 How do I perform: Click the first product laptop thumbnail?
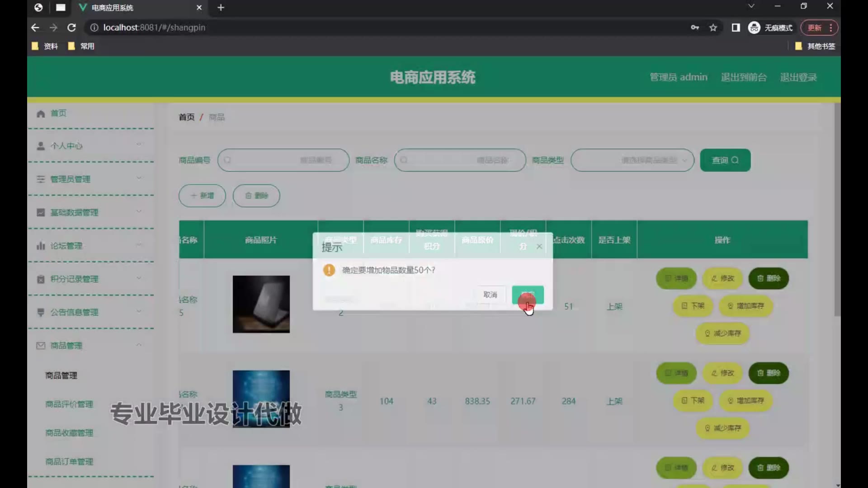(261, 304)
